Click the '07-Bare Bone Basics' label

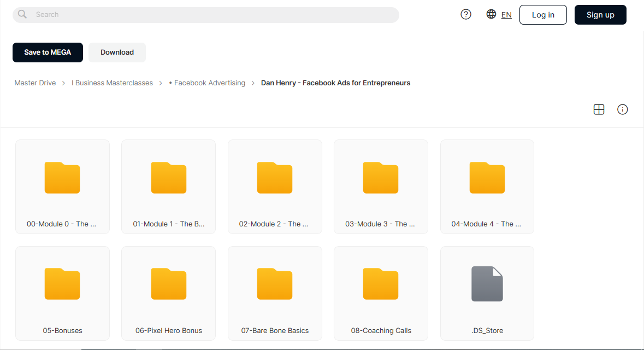click(275, 331)
